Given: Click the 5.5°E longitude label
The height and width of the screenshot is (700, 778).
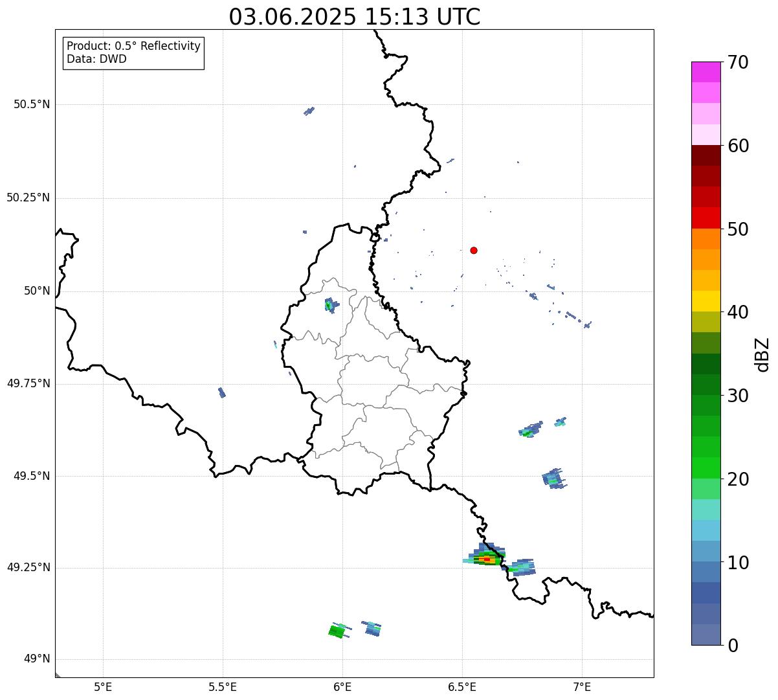Looking at the screenshot, I should 223,687.
